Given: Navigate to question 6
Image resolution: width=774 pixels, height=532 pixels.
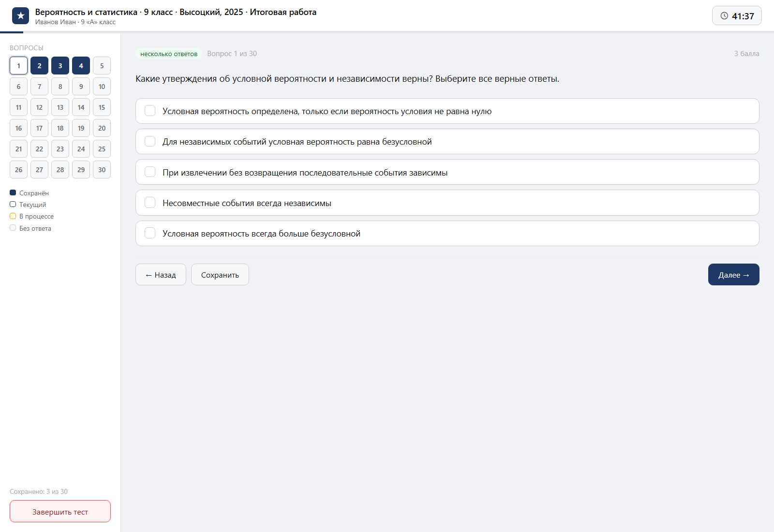Looking at the screenshot, I should (x=18, y=87).
